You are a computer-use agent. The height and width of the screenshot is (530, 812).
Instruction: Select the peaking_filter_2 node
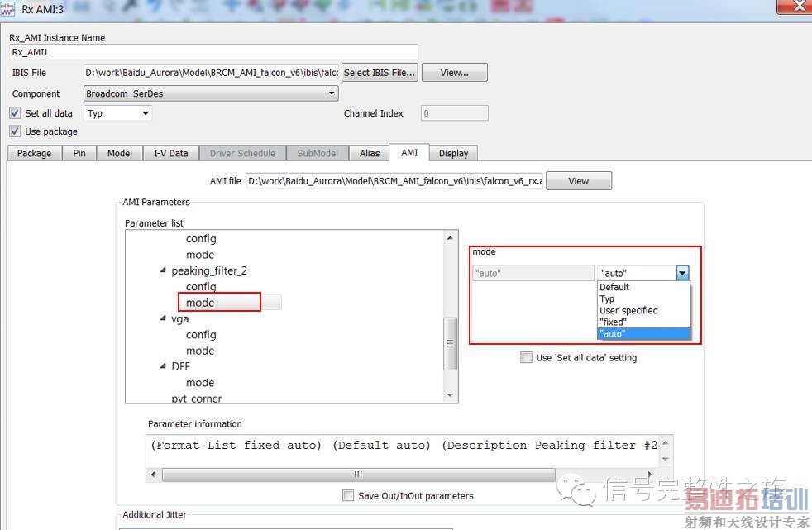coord(209,270)
